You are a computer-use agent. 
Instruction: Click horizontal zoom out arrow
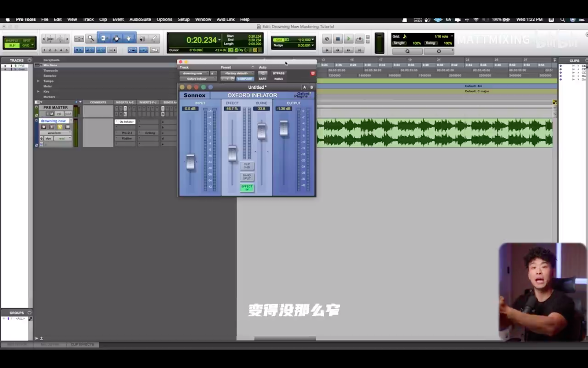[44, 39]
